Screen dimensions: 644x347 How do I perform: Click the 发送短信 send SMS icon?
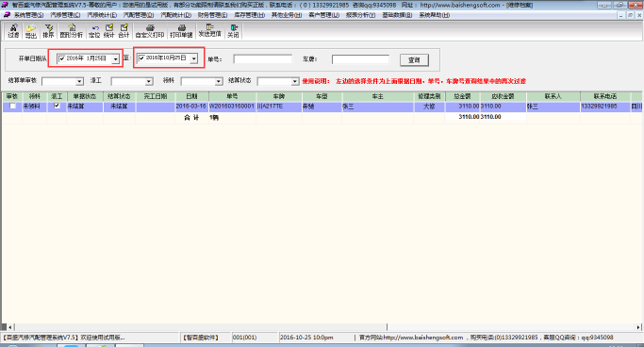(210, 31)
